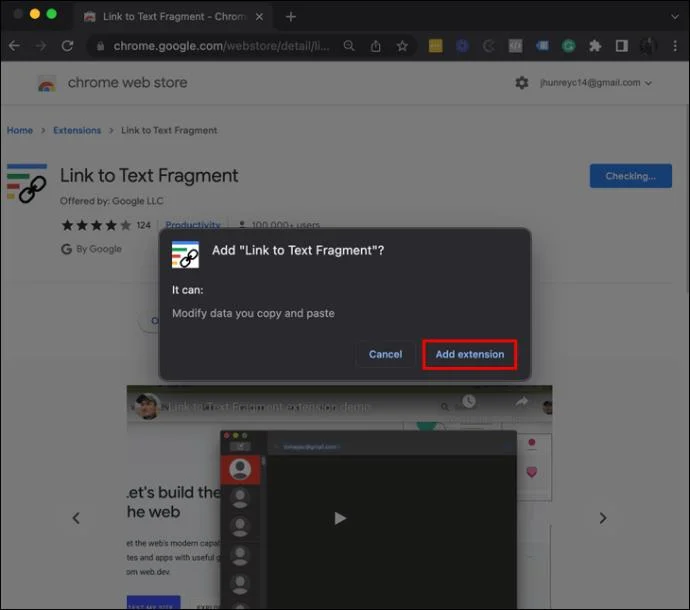
Task: Expand the tab search chevron
Action: pos(675,17)
